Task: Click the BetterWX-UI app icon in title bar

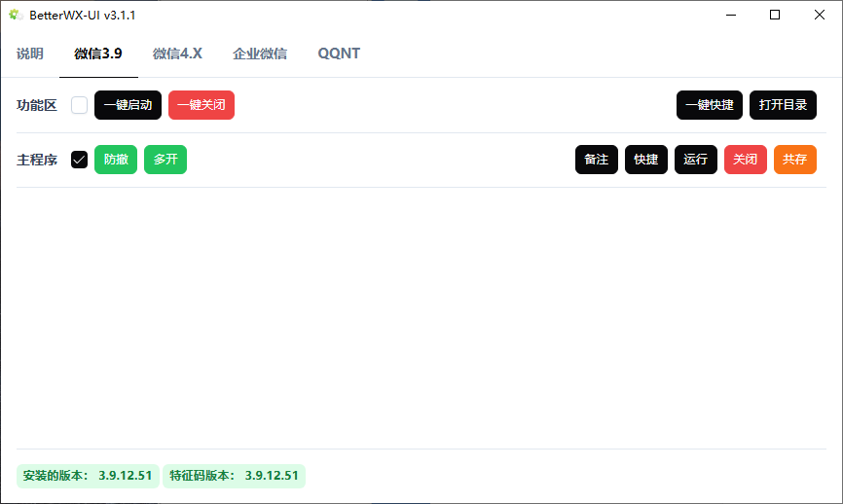Action: (x=16, y=15)
